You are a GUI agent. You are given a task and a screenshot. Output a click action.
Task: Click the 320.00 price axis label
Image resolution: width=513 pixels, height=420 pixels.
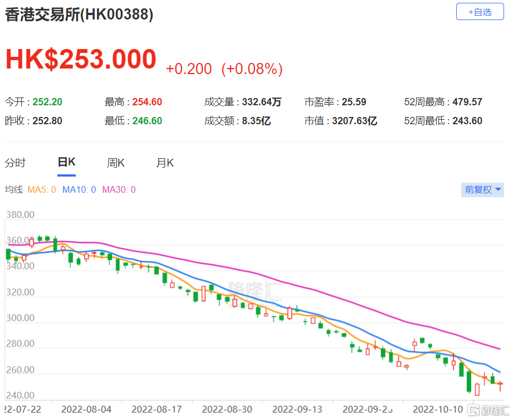(x=20, y=292)
